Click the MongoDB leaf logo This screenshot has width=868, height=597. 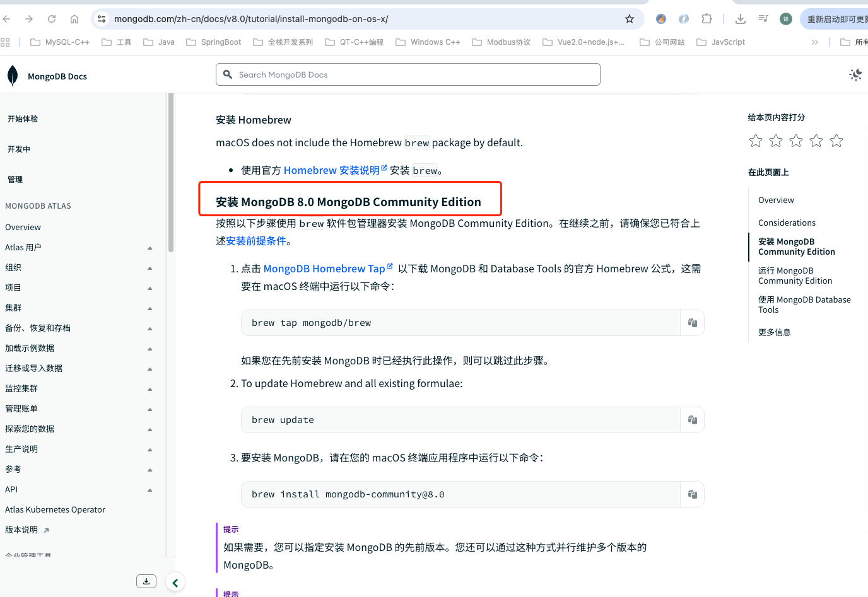(13, 76)
